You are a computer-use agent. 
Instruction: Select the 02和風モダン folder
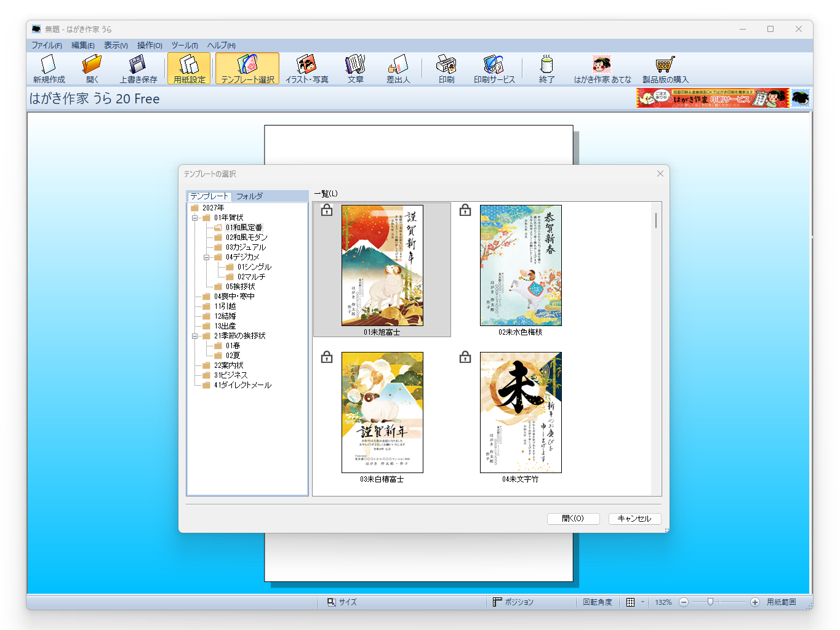pos(246,237)
